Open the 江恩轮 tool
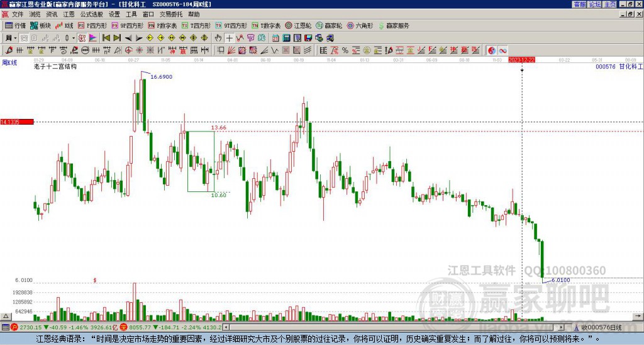Screen dimensions: 644x345 (x=298, y=25)
